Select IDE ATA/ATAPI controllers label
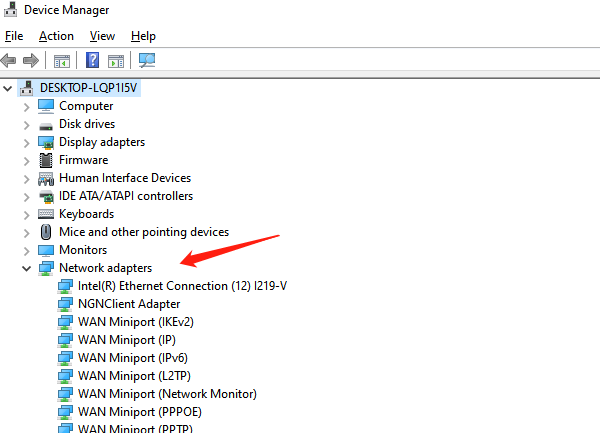600x433 pixels. (x=126, y=196)
